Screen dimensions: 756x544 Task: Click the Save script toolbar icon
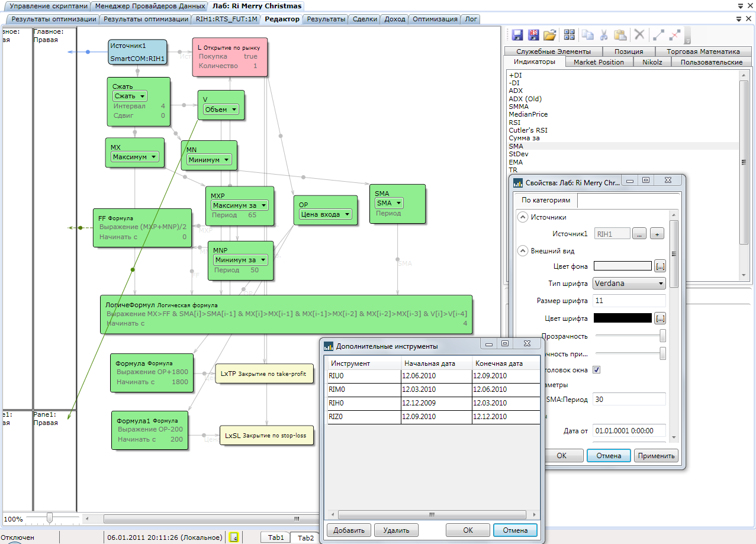pyautogui.click(x=517, y=35)
